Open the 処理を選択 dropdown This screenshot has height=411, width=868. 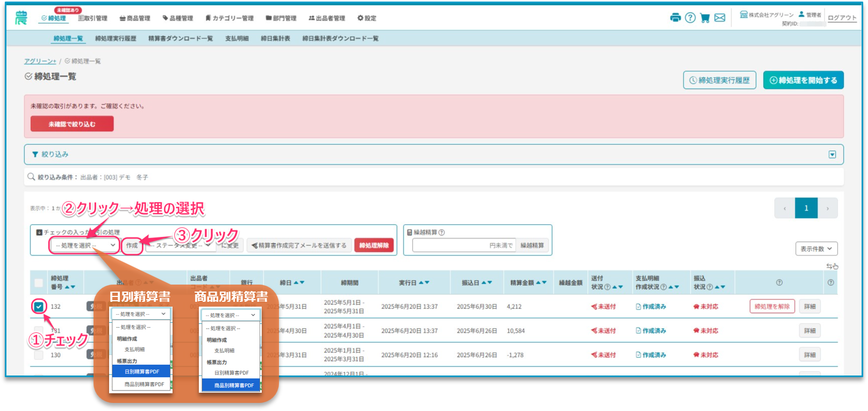(84, 245)
